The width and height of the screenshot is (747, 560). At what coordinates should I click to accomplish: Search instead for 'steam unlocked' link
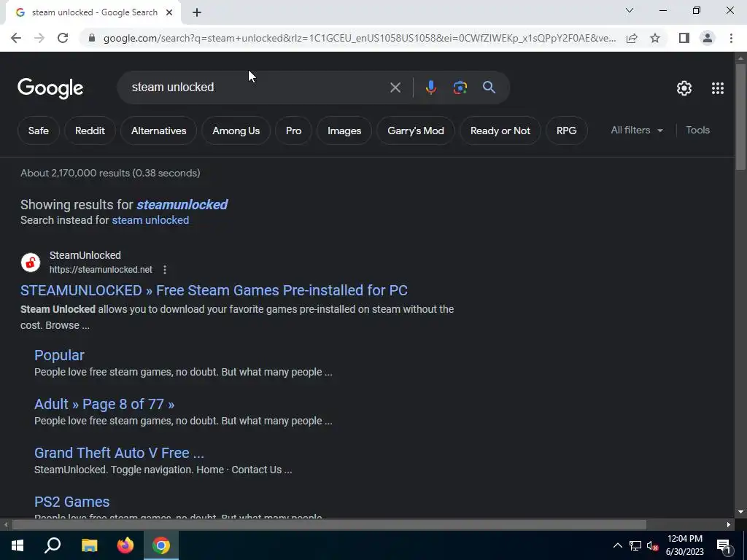click(150, 220)
